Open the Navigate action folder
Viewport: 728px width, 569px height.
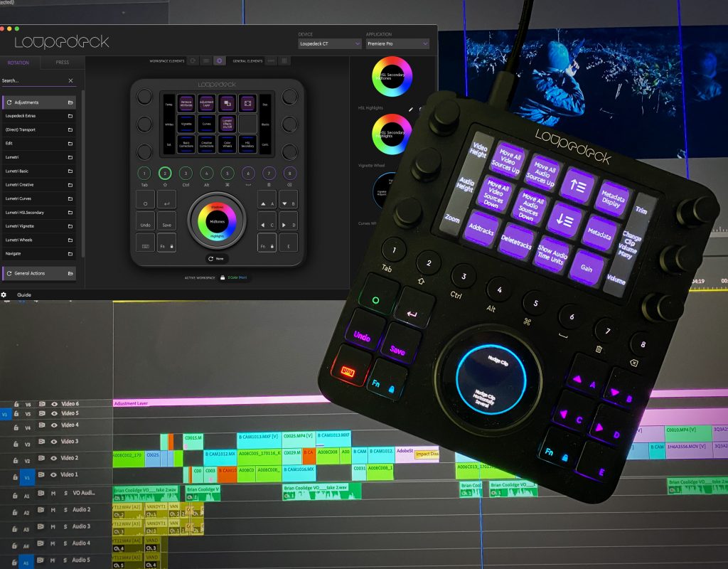coord(39,254)
